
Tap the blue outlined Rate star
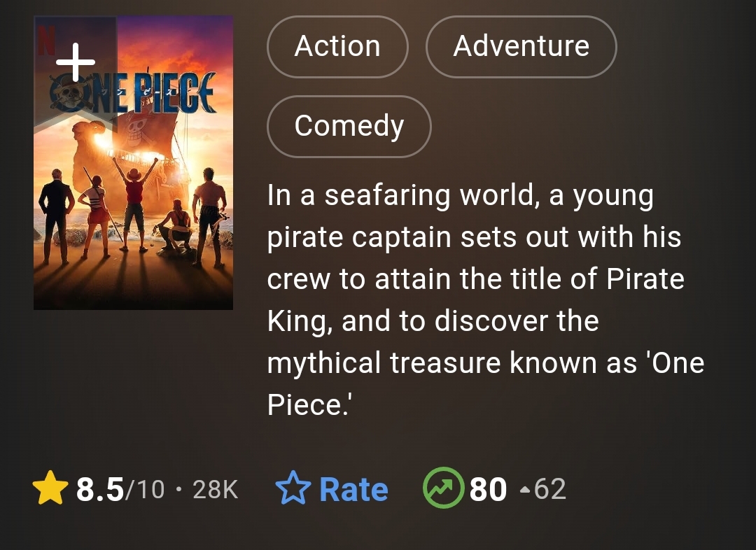tap(293, 489)
